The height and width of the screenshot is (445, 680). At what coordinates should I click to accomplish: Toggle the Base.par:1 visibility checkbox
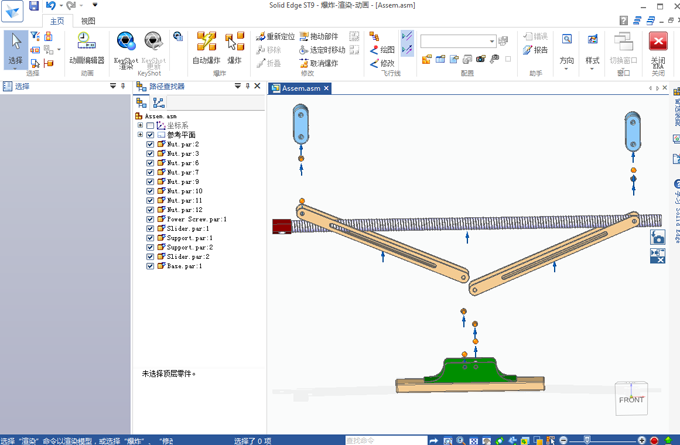pos(151,267)
